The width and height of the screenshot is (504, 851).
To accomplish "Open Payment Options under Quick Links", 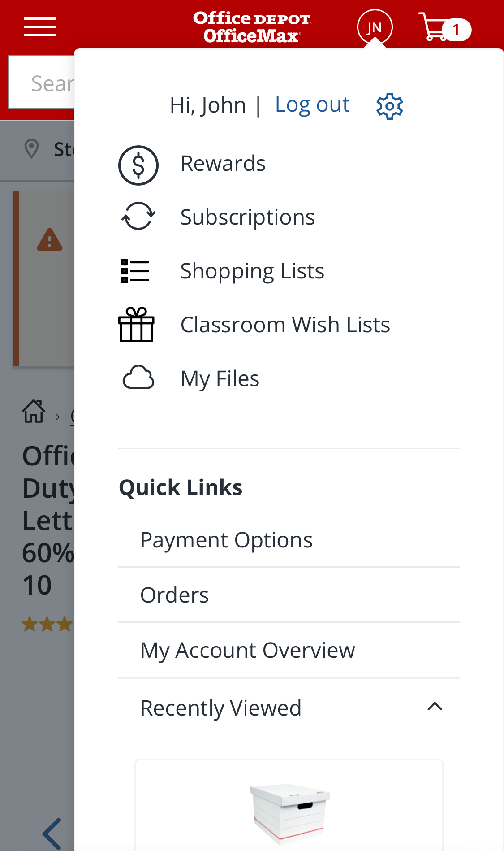I will pos(226,540).
